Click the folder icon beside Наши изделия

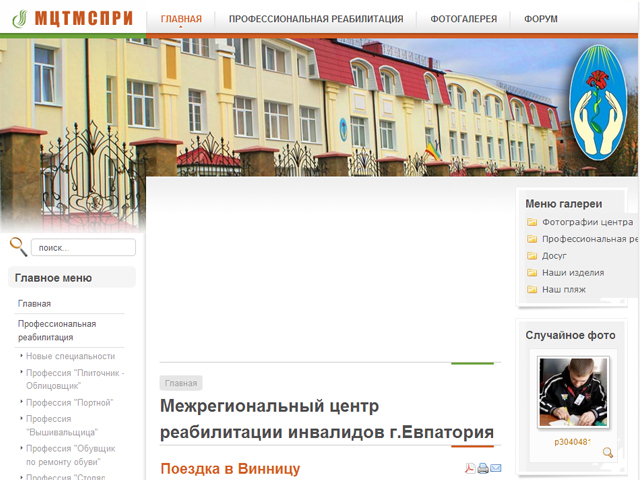pyautogui.click(x=532, y=273)
